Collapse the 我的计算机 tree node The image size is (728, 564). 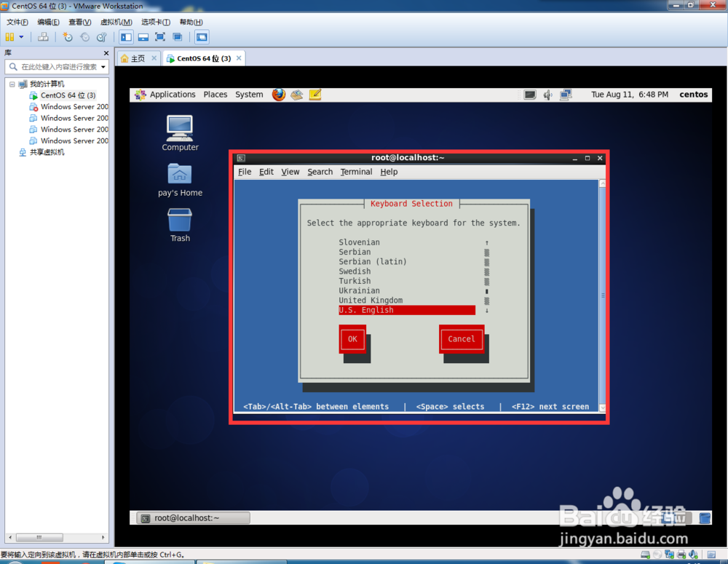coord(12,84)
